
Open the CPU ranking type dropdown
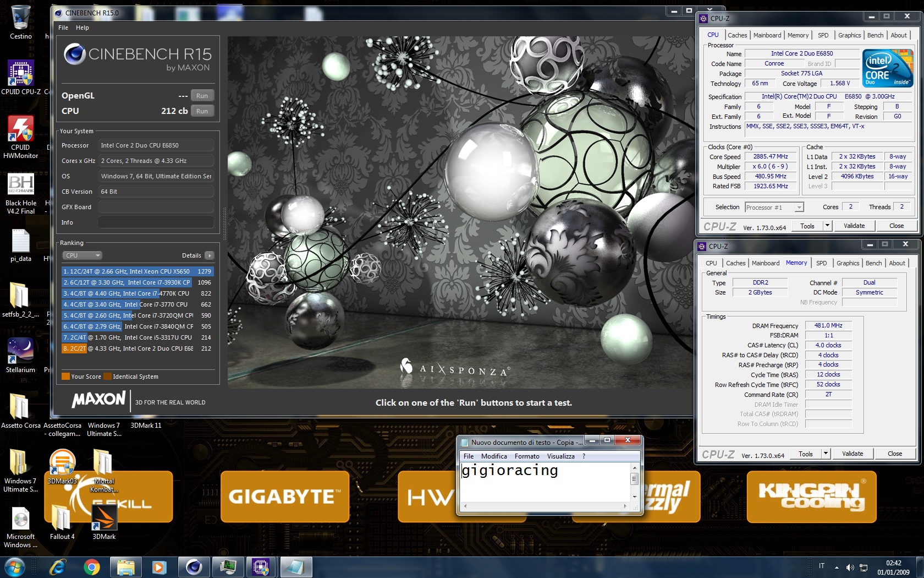pos(81,255)
